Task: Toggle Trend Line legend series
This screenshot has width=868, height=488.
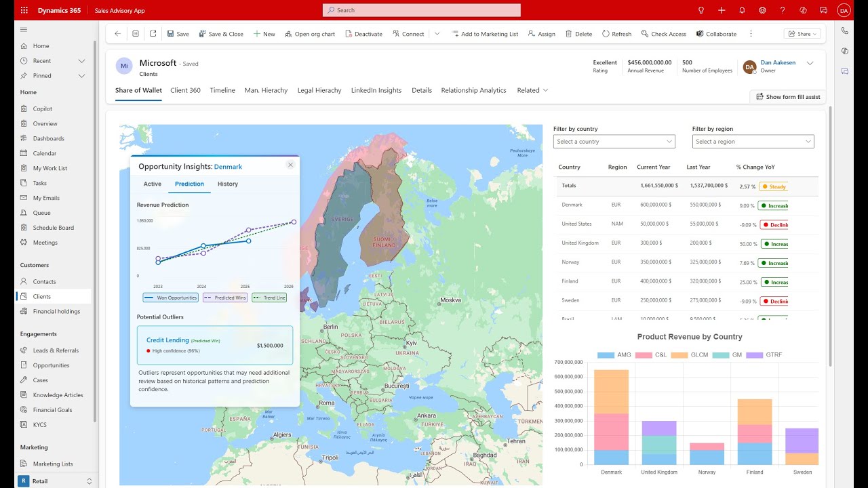Action: 269,298
